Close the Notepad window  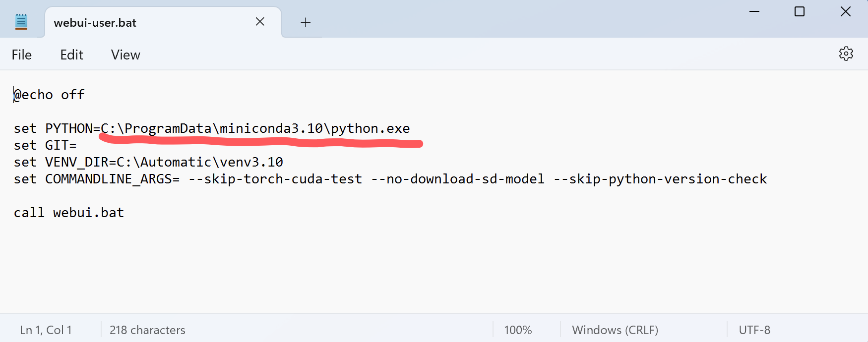(845, 11)
